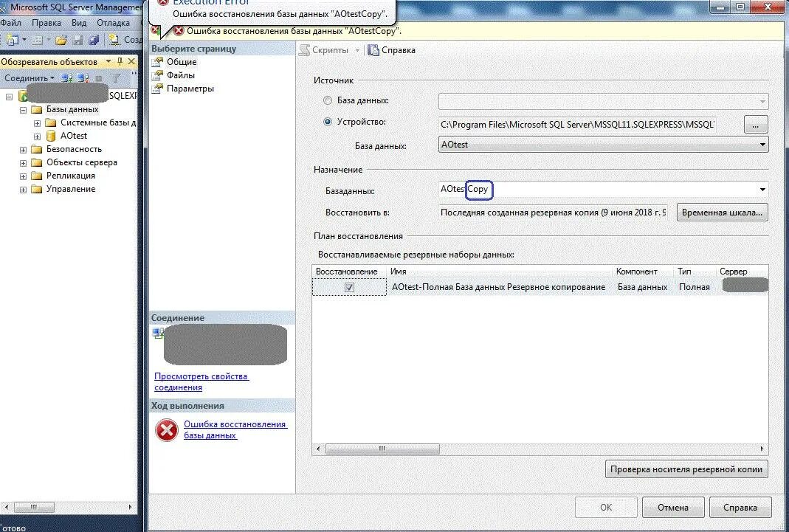Click the Save All toolbar icon
The width and height of the screenshot is (789, 532).
pyautogui.click(x=94, y=40)
